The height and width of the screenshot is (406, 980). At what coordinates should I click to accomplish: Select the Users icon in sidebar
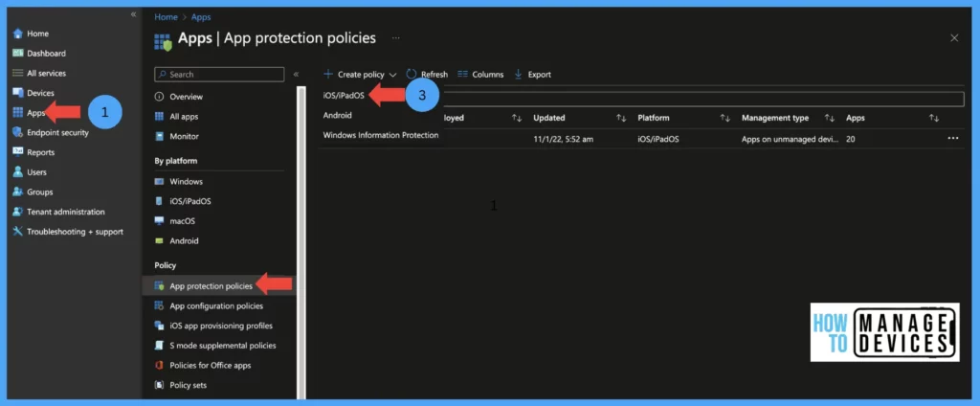[17, 172]
